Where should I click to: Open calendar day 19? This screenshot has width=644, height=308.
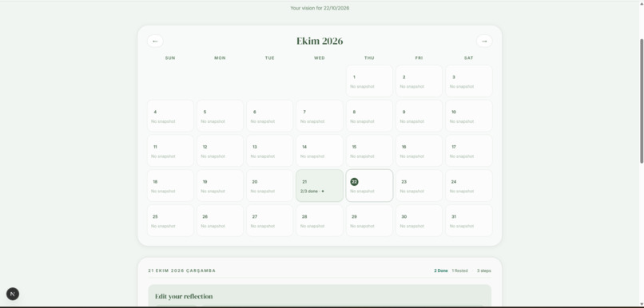click(x=221, y=185)
